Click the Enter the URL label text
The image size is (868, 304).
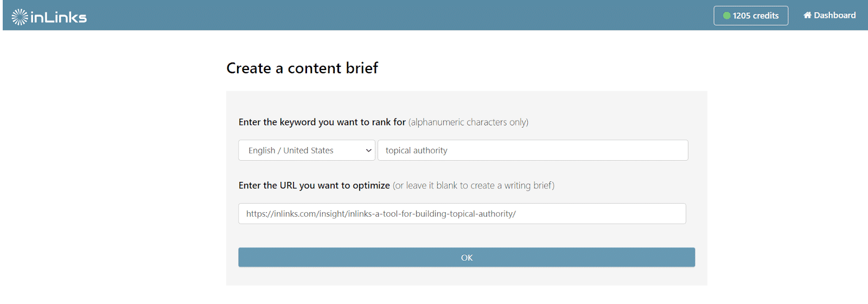314,186
